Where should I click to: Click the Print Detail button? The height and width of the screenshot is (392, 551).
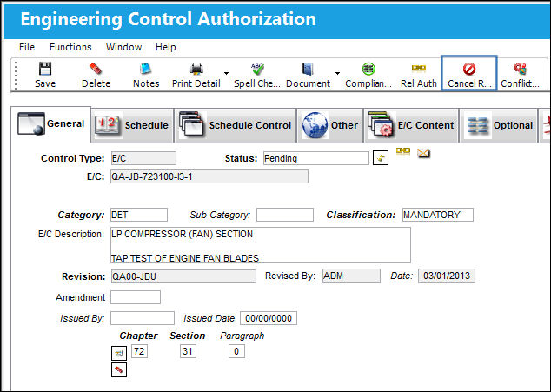coord(196,74)
